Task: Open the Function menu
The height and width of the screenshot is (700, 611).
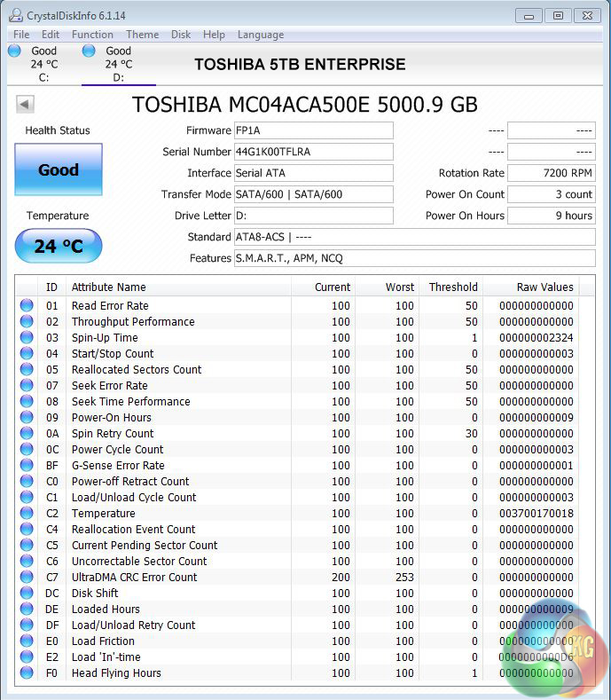Action: coord(92,35)
